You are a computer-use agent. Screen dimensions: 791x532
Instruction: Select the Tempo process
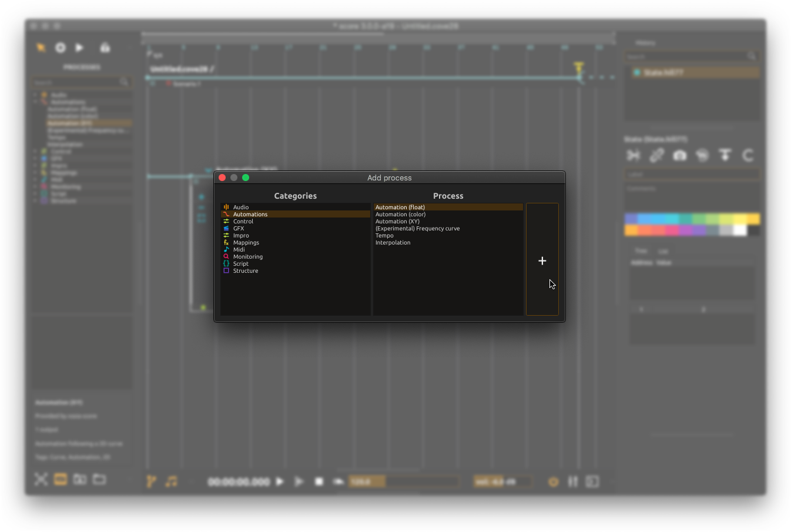click(448, 235)
